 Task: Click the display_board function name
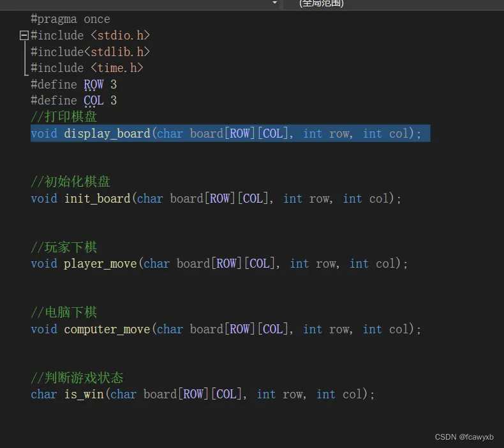(x=107, y=134)
